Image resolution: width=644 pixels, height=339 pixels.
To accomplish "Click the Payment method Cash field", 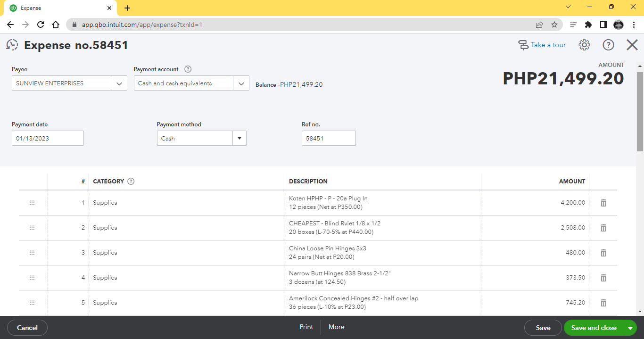I will [195, 139].
